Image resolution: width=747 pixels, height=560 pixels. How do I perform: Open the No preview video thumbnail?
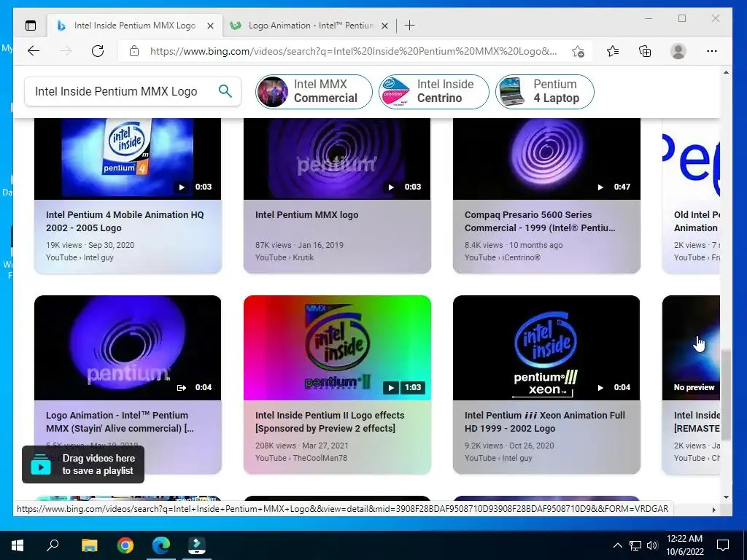point(691,348)
